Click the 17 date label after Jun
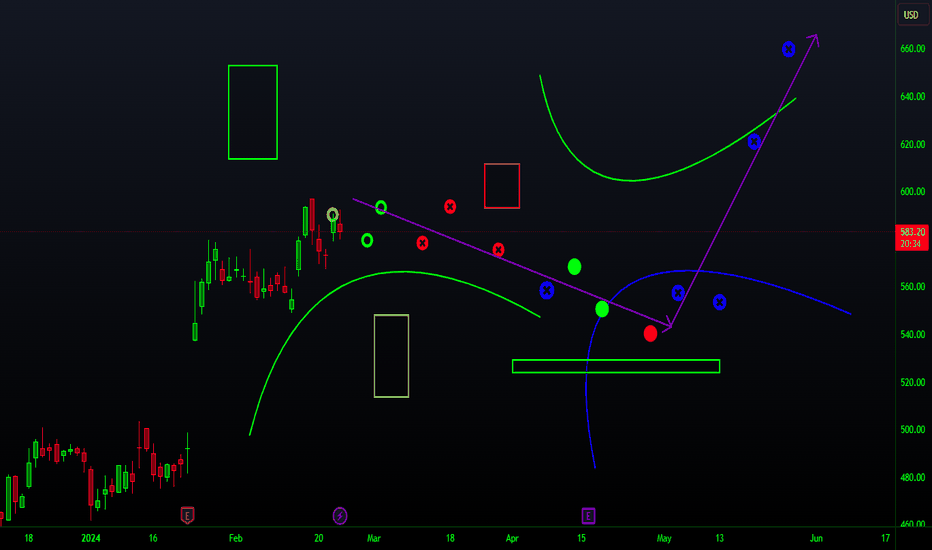Screen dimensions: 932x550 point(885,538)
